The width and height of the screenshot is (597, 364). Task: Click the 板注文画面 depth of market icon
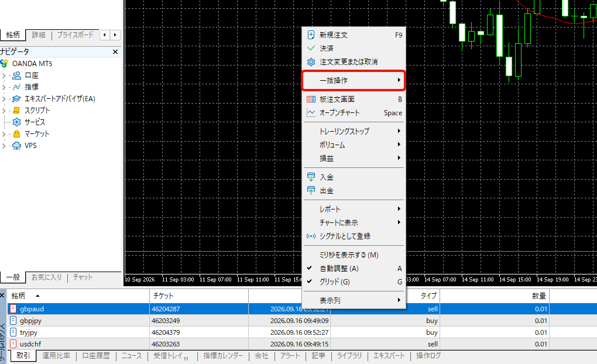pos(311,99)
